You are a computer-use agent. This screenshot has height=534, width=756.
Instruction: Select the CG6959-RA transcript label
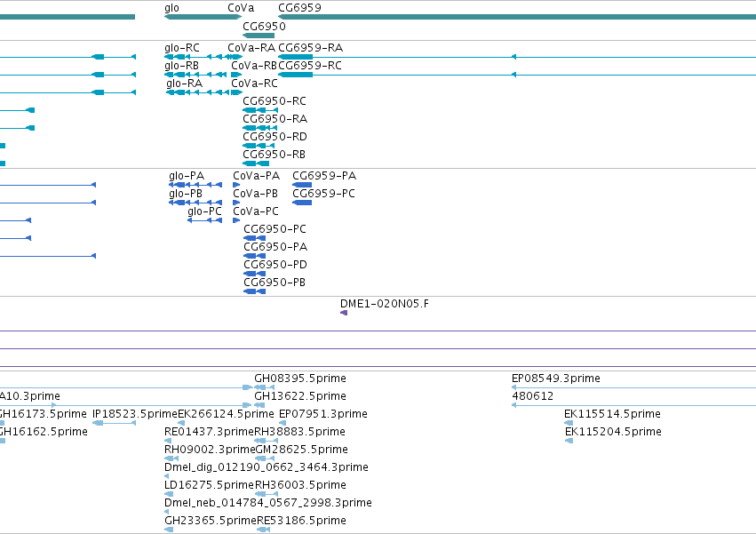311,48
